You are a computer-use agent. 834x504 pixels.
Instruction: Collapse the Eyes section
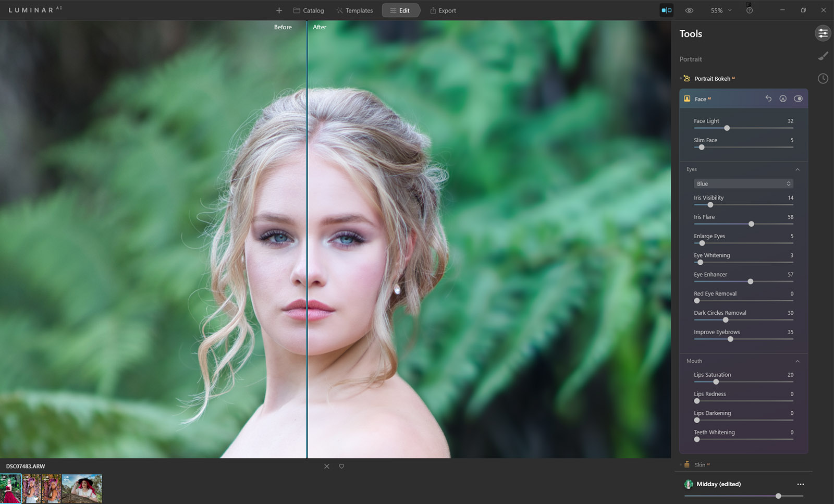coord(797,169)
